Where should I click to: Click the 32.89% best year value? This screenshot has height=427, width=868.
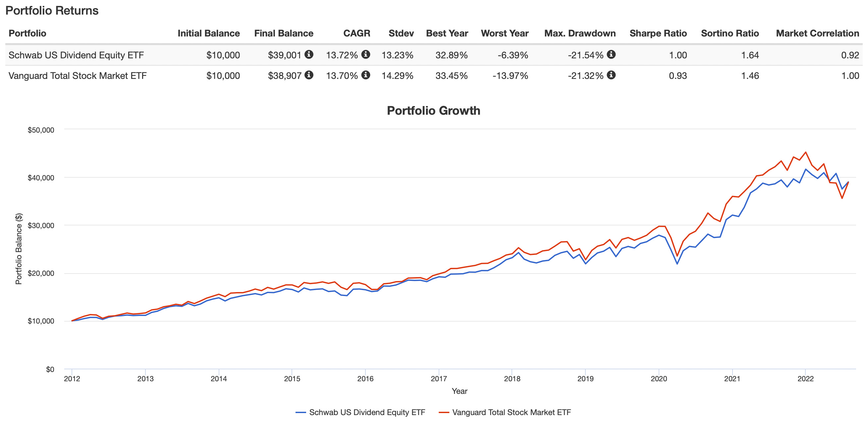(452, 55)
